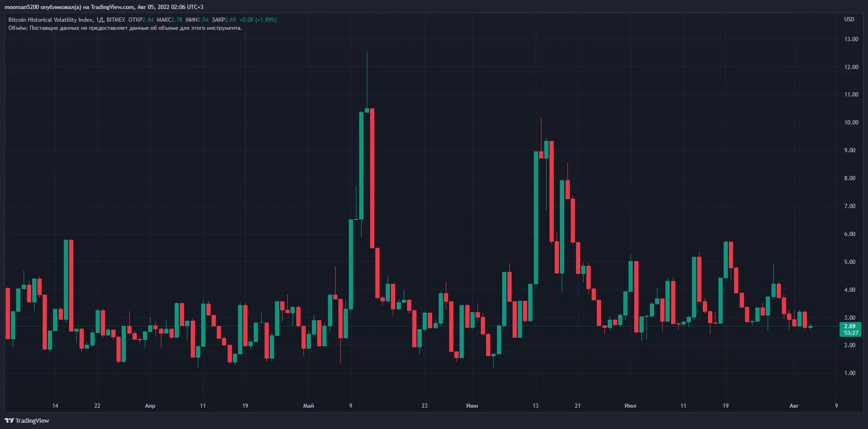The width and height of the screenshot is (868, 429).
Task: Click the change percent +0.05 (+1.89%)
Action: pyautogui.click(x=258, y=20)
